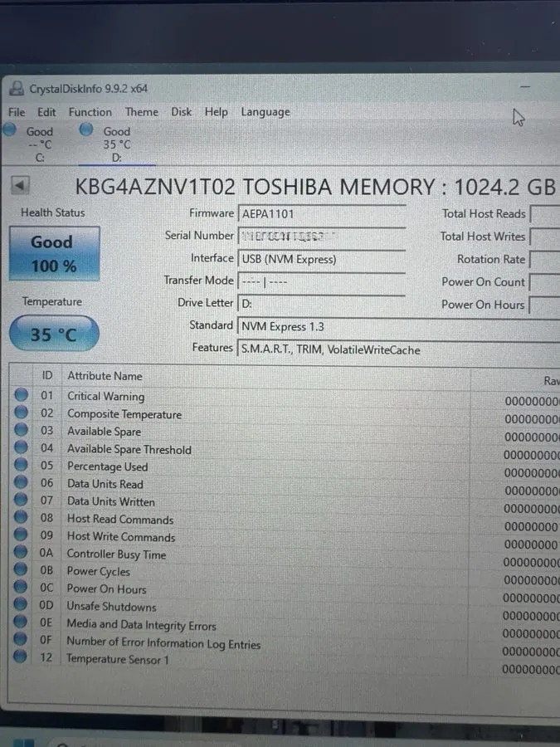Click the Rotation Rate value box

[x=545, y=259]
